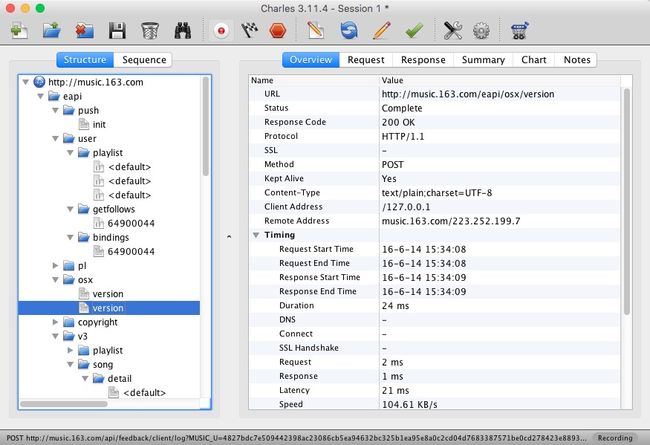Toggle breakpoints with red hexagon icon
The width and height of the screenshot is (650, 445).
pyautogui.click(x=278, y=31)
